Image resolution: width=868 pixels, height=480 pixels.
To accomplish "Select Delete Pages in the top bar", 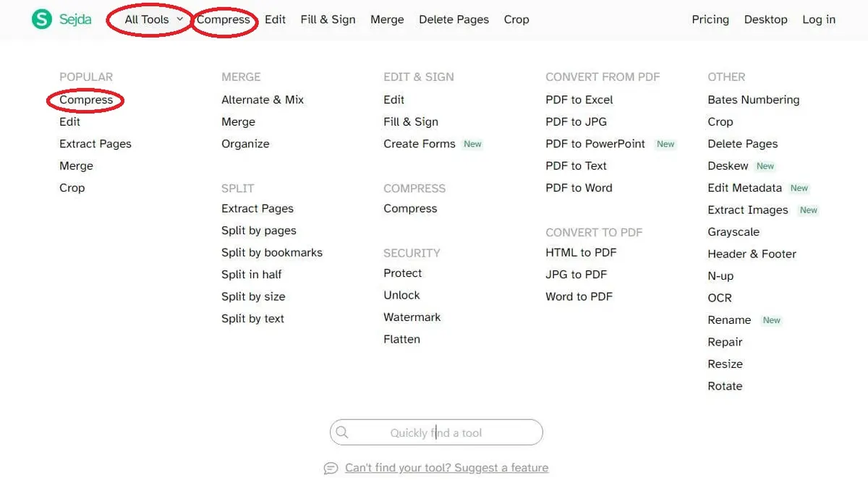I will click(454, 20).
